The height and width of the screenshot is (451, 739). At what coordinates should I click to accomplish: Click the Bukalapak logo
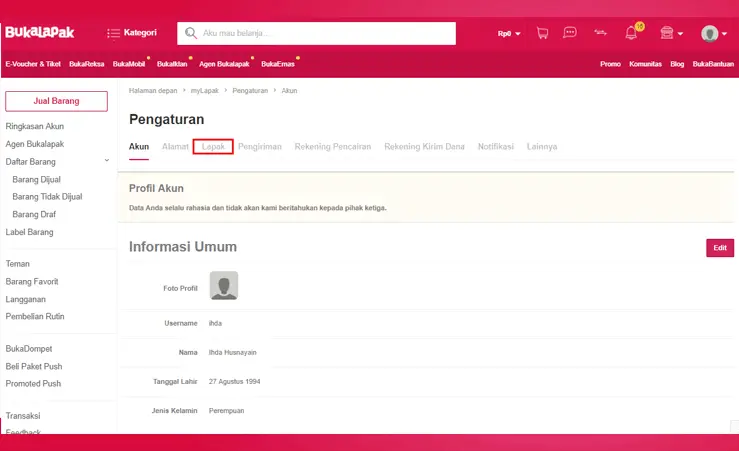click(40, 32)
